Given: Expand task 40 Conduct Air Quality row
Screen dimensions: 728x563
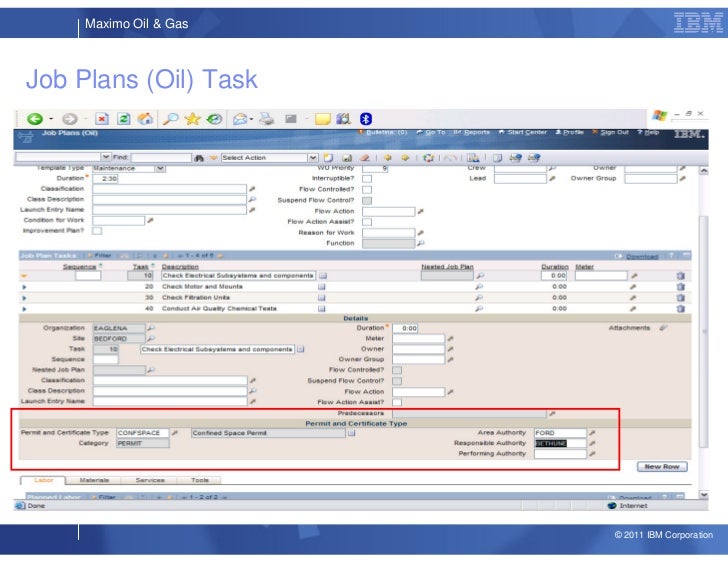Looking at the screenshot, I should (24, 309).
